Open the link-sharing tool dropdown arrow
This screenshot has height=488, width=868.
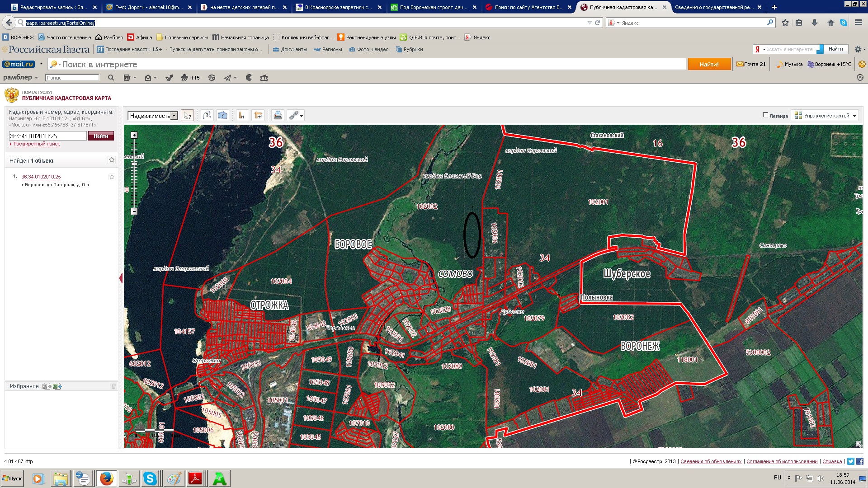[302, 116]
